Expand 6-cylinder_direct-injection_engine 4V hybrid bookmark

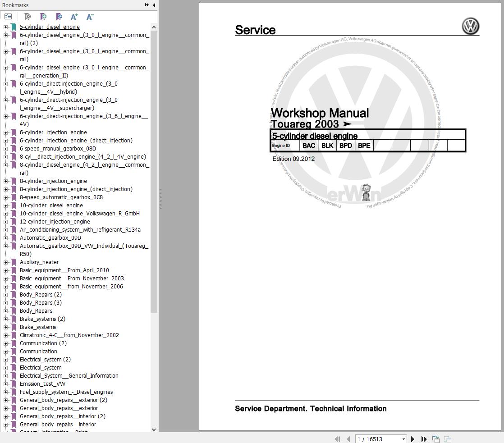5,84
